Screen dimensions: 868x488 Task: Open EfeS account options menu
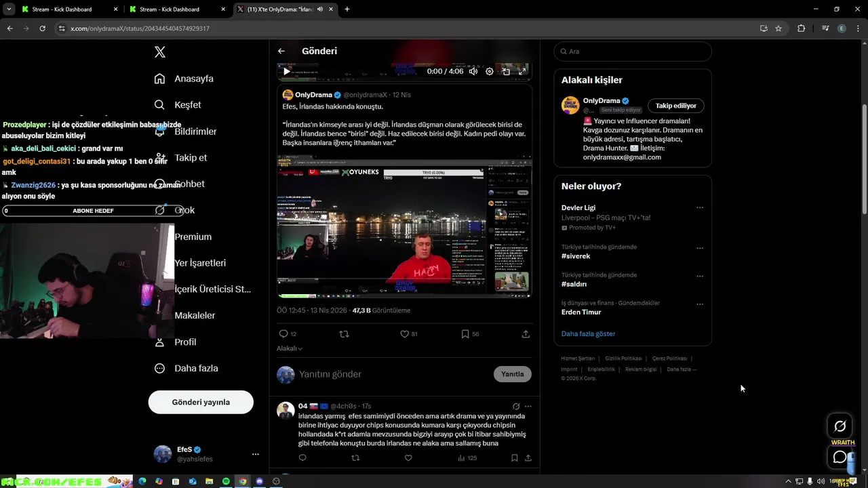[256, 454]
